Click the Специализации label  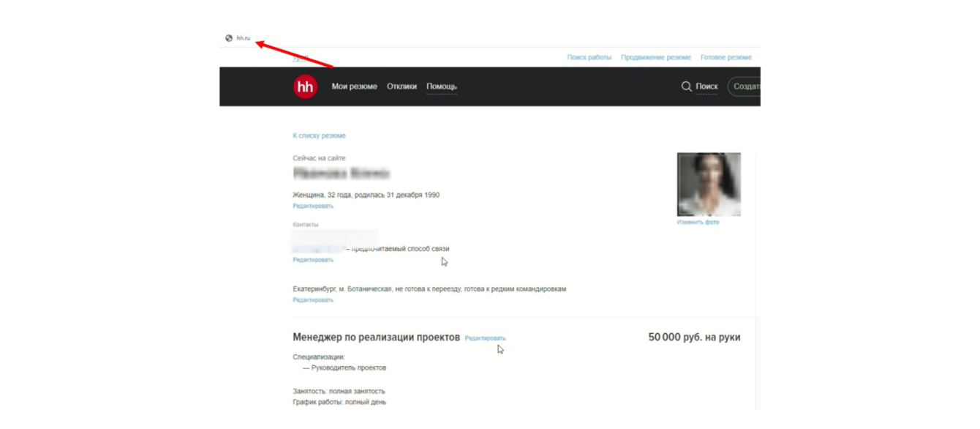319,357
